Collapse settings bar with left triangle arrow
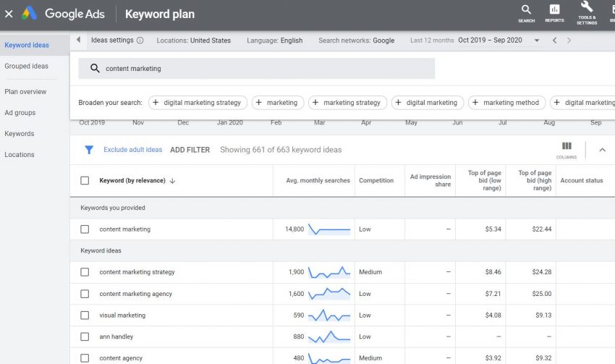This screenshot has width=615, height=364. (78, 40)
